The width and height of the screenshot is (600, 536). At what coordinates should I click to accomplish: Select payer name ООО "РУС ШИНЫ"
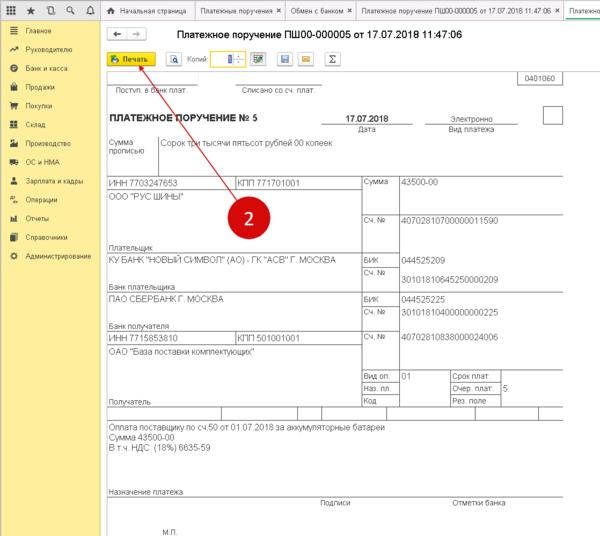tap(146, 197)
